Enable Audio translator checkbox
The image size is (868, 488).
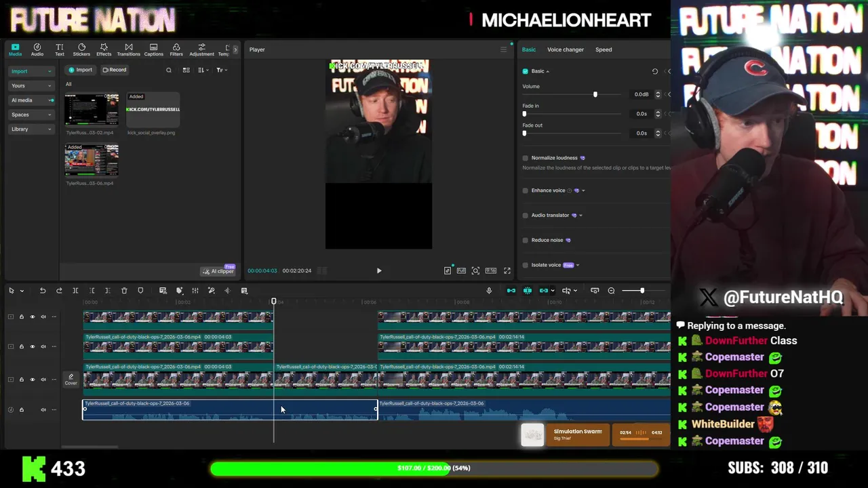526,216
